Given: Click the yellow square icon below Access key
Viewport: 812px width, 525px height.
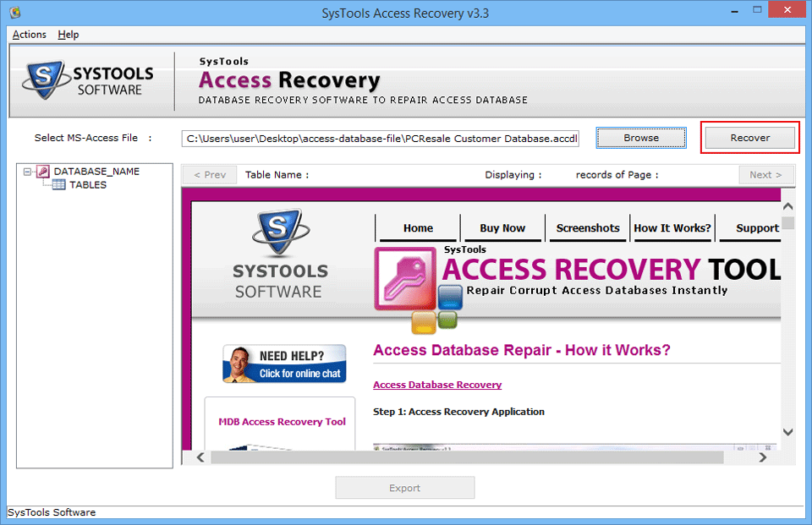Looking at the screenshot, I should click(x=424, y=323).
